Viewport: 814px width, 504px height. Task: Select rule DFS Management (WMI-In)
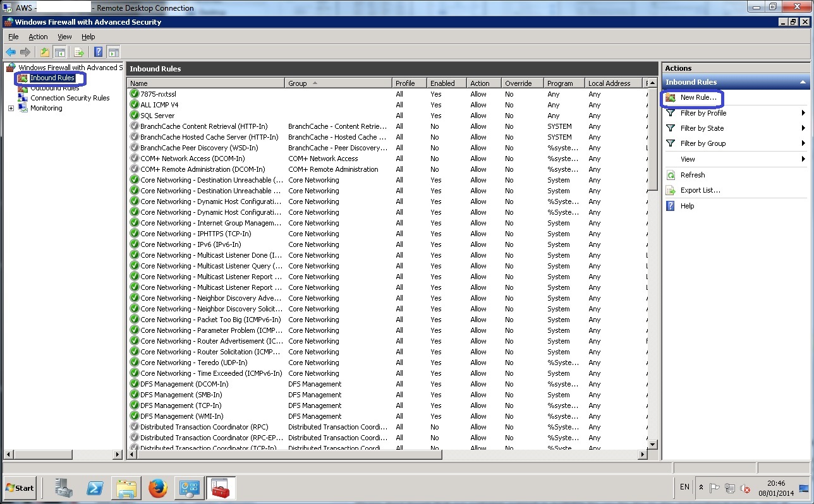[181, 416]
